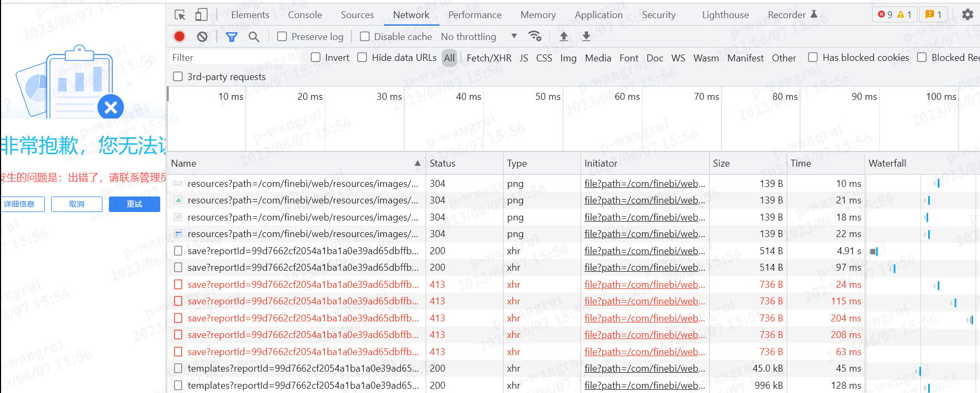Filter requests by Fetch/XHR type

pyautogui.click(x=489, y=58)
